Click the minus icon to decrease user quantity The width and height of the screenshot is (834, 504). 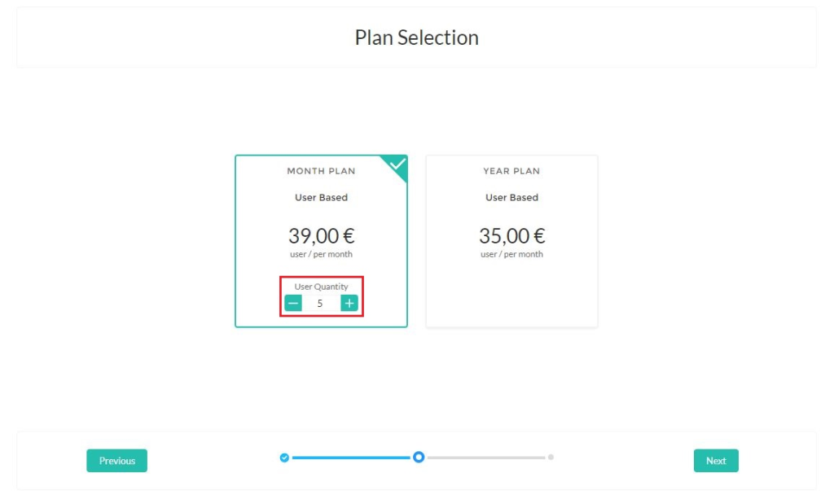[x=293, y=304]
